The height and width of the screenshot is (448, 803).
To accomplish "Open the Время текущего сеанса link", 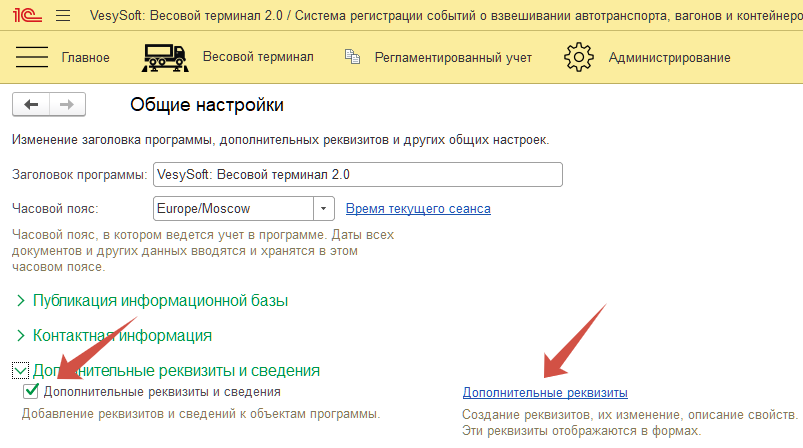I will [x=418, y=209].
